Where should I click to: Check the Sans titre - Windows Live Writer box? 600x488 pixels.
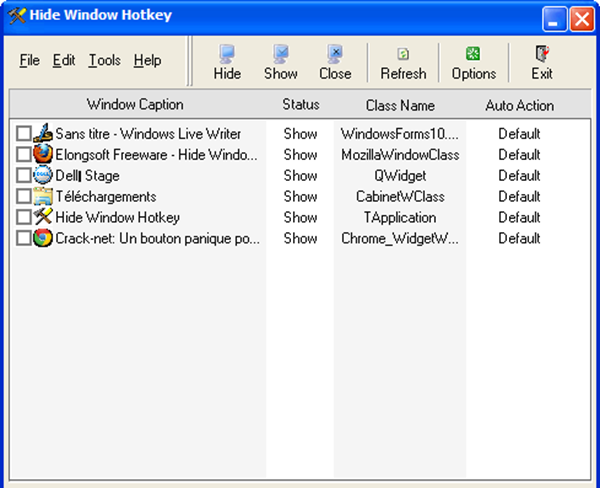[x=24, y=134]
